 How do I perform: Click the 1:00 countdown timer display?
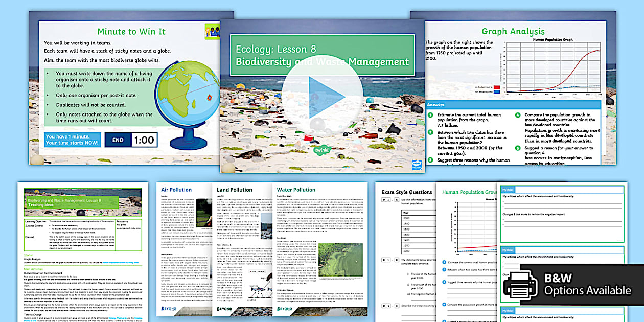pos(144,140)
